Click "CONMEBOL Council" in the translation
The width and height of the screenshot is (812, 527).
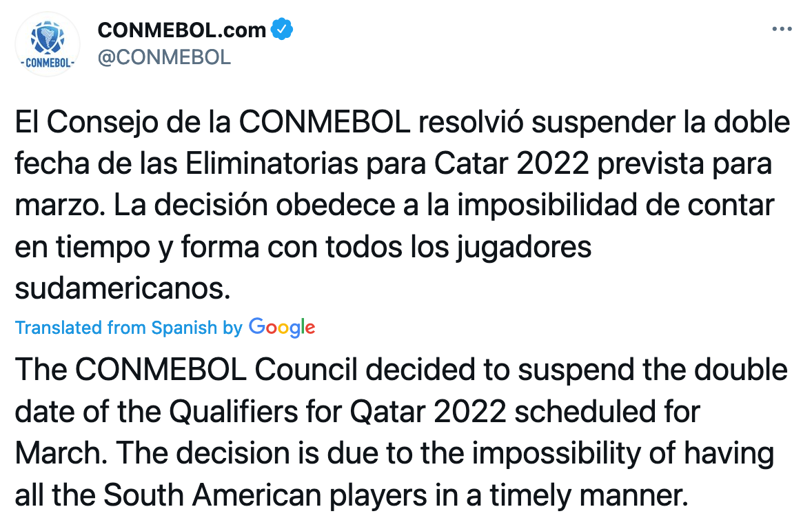[216, 370]
